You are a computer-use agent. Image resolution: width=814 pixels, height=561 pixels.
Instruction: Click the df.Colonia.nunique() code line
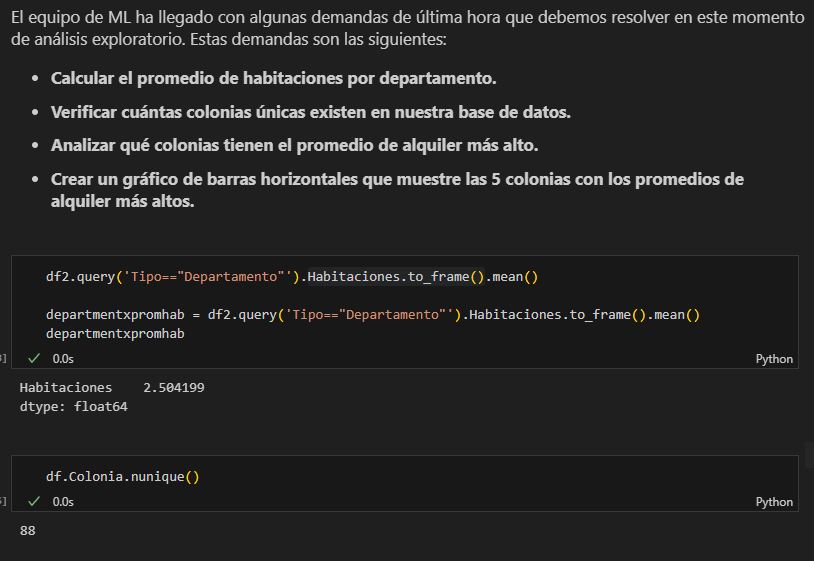coord(123,476)
